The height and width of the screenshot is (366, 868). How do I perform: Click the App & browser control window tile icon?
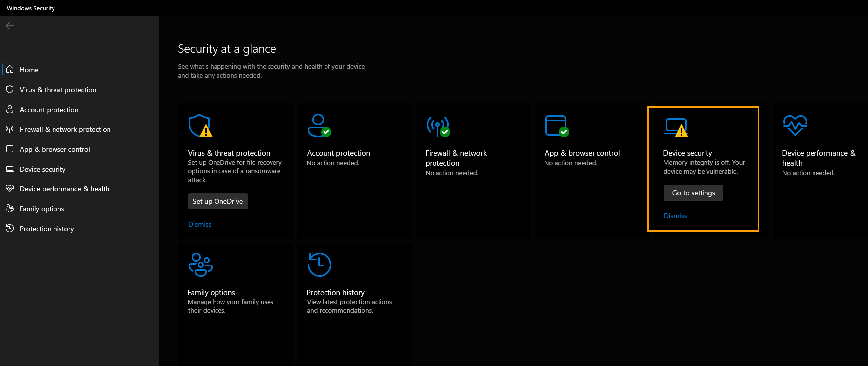(x=557, y=125)
